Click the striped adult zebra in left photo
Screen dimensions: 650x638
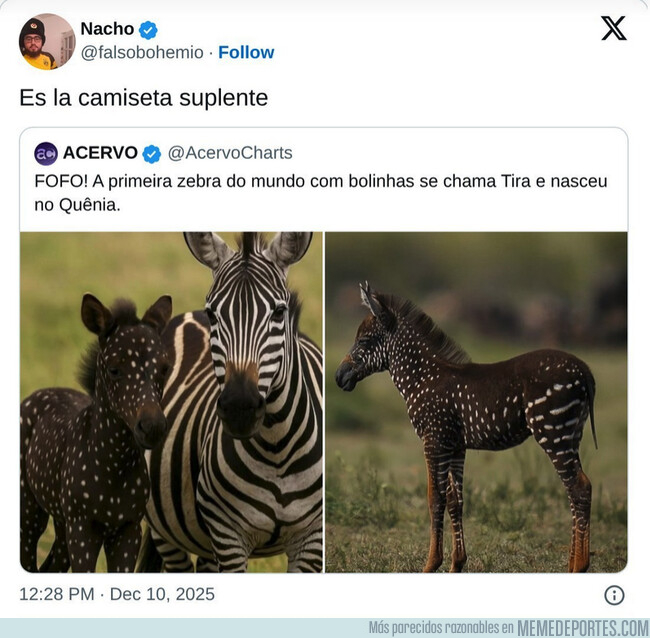point(250,400)
